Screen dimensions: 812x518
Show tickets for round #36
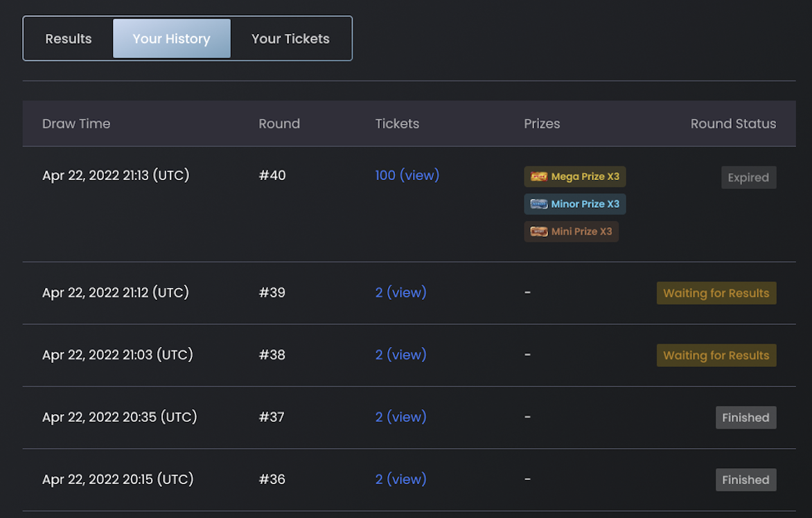pyautogui.click(x=400, y=479)
